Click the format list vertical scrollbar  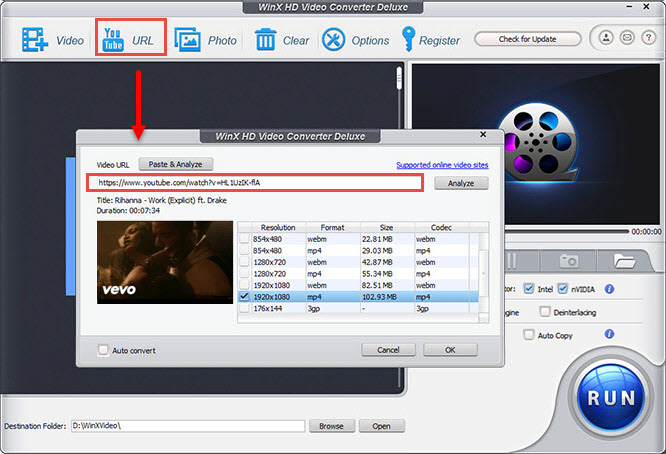(x=483, y=276)
